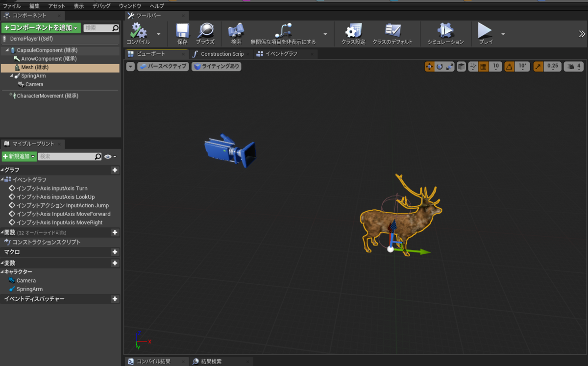The height and width of the screenshot is (366, 588).
Task: Click the green Add New button
Action: pos(19,156)
